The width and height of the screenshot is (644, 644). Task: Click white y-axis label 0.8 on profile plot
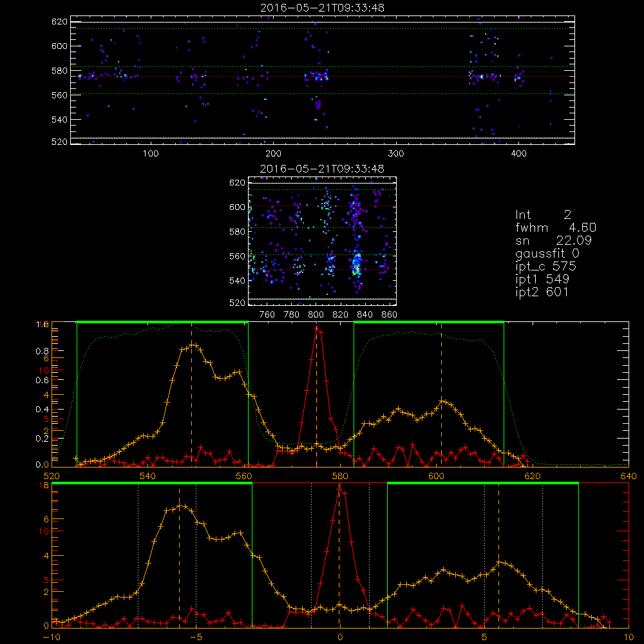(x=43, y=351)
